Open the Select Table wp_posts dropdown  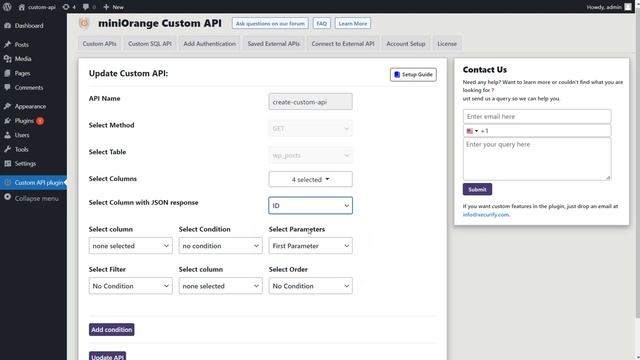tap(310, 156)
